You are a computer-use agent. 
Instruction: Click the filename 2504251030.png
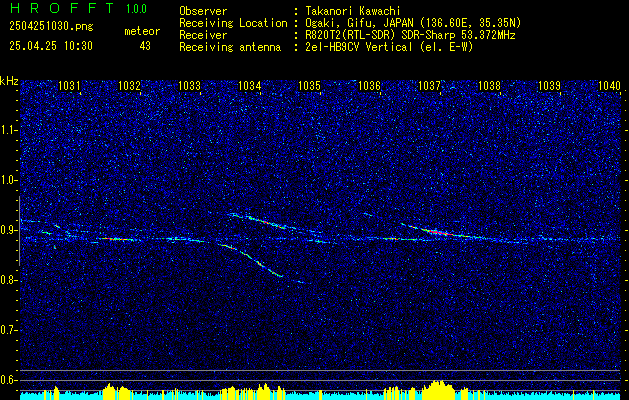click(51, 27)
